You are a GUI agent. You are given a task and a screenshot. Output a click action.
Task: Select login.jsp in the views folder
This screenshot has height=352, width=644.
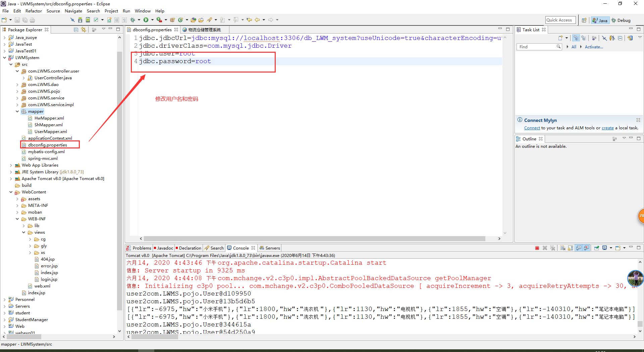49,279
